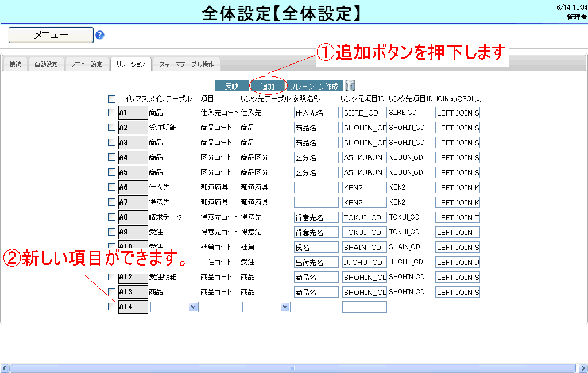Click the リレーション作成 button
The image size is (588, 373).
(x=314, y=86)
